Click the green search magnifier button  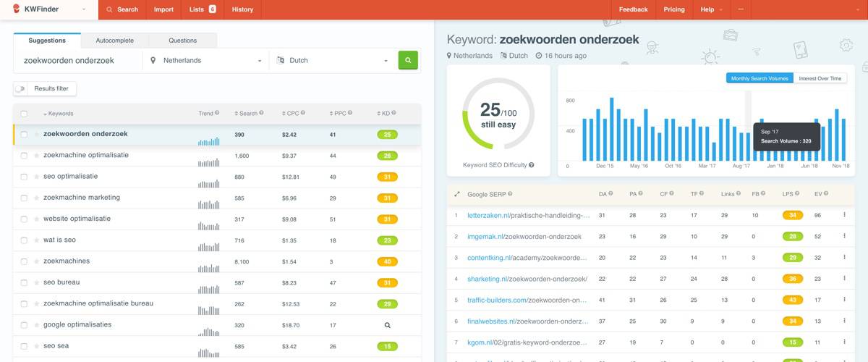[x=408, y=61]
